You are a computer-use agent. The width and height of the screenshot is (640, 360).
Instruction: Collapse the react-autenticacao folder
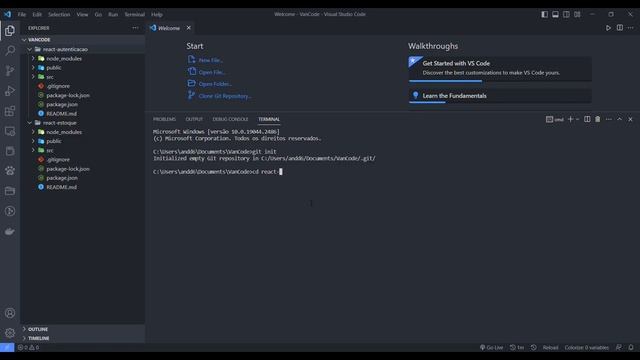pyautogui.click(x=83, y=49)
